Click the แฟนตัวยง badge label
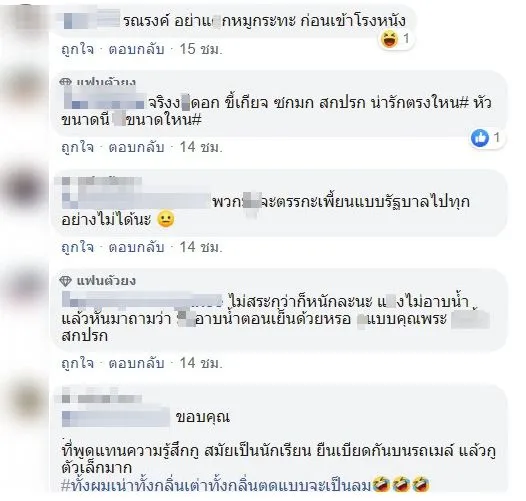This screenshot has height=501, width=526. click(x=106, y=281)
